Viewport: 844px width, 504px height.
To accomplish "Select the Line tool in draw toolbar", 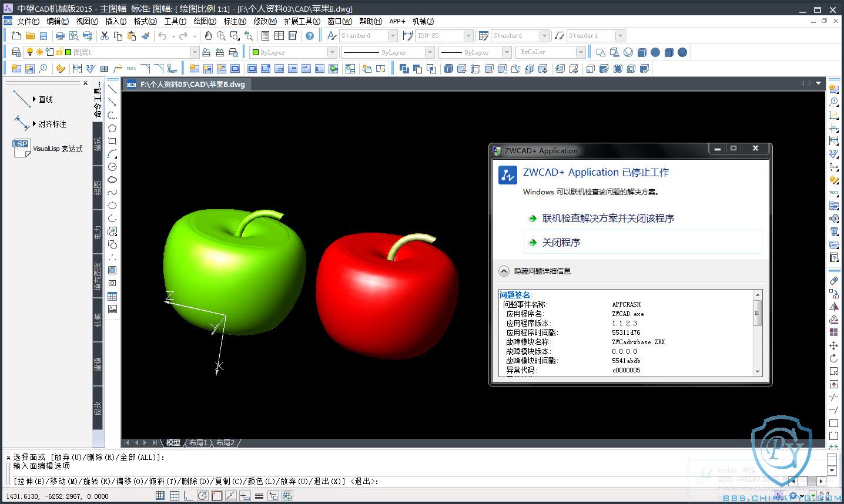I will click(112, 89).
